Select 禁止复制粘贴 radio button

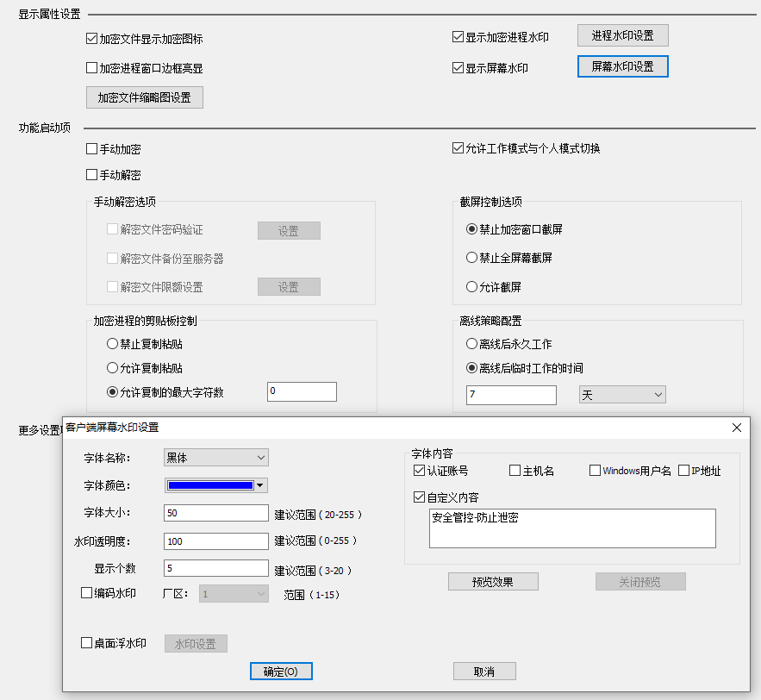(x=113, y=344)
